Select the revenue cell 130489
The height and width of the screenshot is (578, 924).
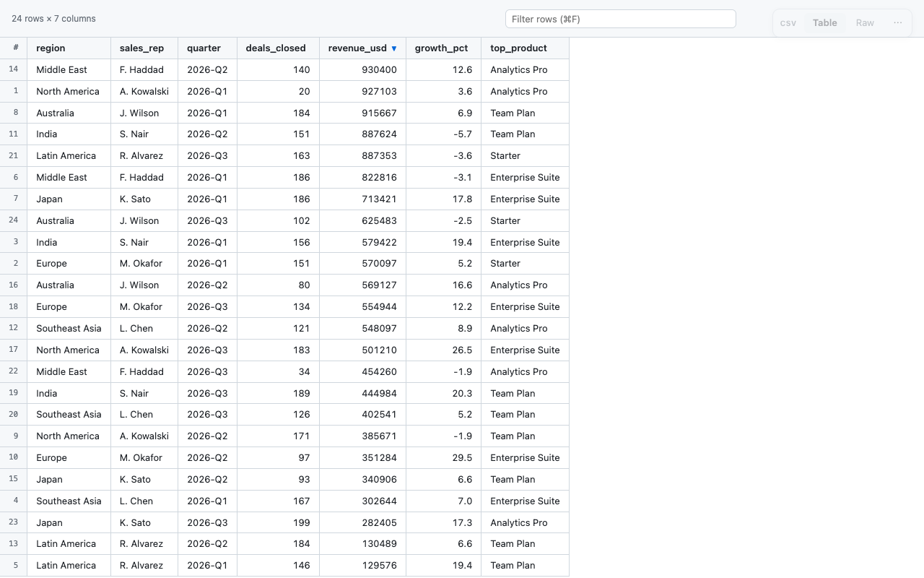(362, 544)
